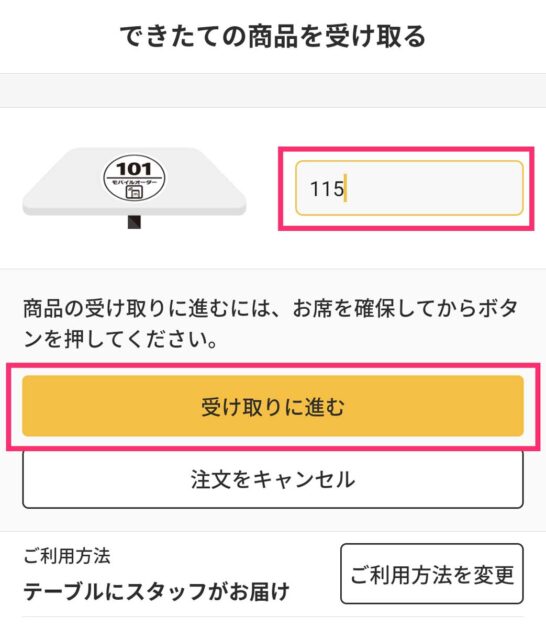This screenshot has width=546, height=628.
Task: Click the モバイルオーダー text on badge
Action: pyautogui.click(x=134, y=182)
